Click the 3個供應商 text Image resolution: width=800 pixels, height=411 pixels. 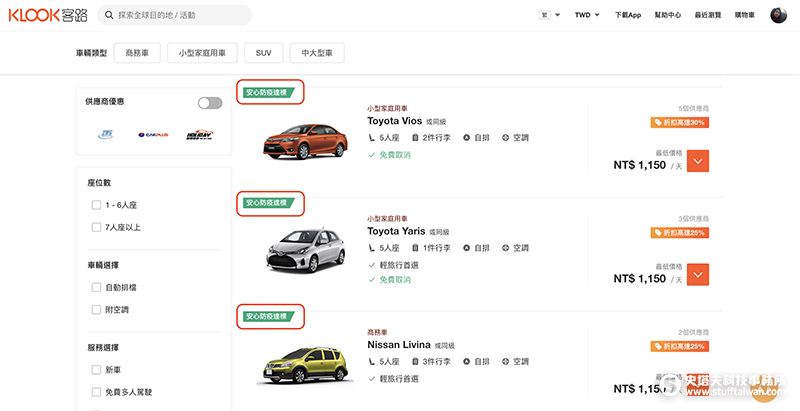click(x=693, y=219)
